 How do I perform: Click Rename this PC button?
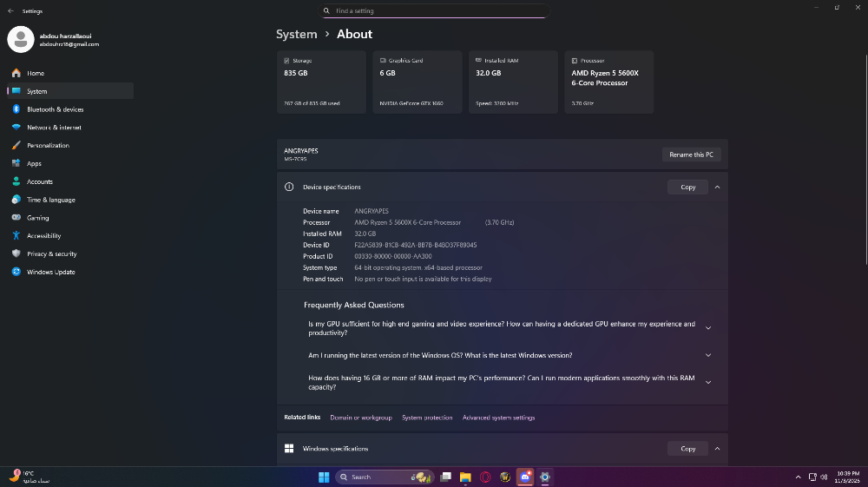click(x=692, y=155)
